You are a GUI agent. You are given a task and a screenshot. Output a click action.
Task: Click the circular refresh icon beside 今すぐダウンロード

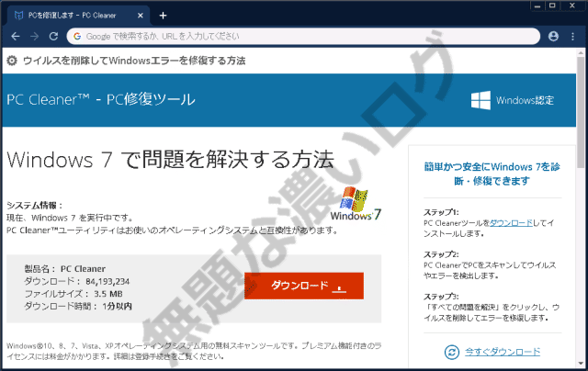pos(451,352)
